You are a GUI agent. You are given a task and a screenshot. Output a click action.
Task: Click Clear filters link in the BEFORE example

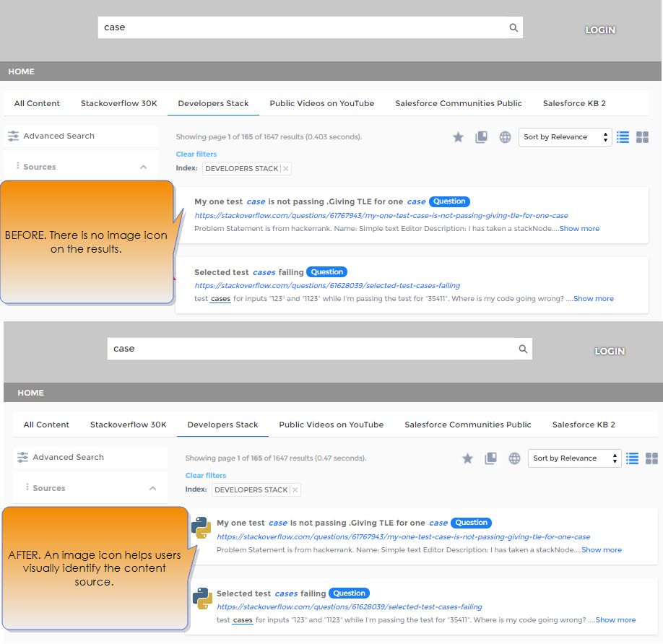[x=196, y=154]
